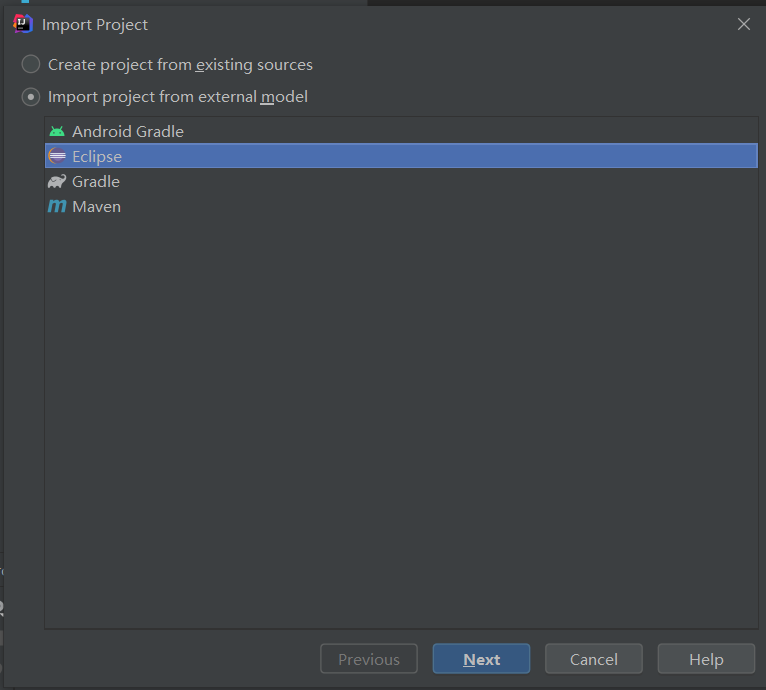Screen dimensions: 766x690
Task: Click empty area of the model list
Action: (401, 420)
